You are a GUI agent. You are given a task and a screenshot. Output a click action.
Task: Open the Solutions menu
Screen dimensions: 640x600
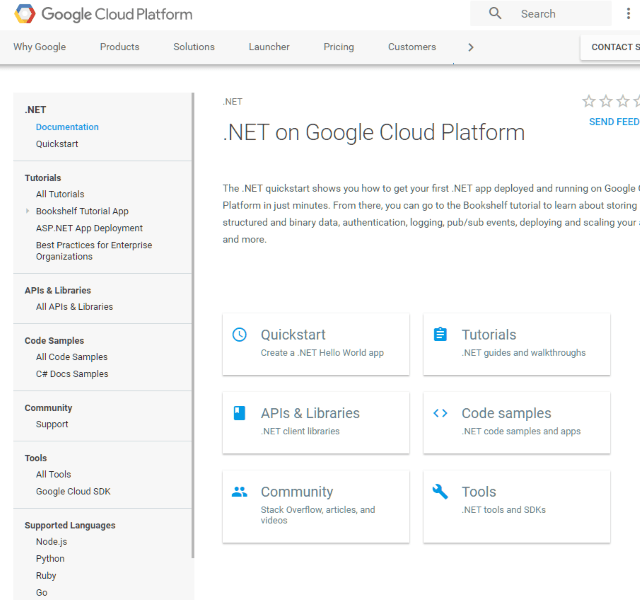pyautogui.click(x=194, y=47)
